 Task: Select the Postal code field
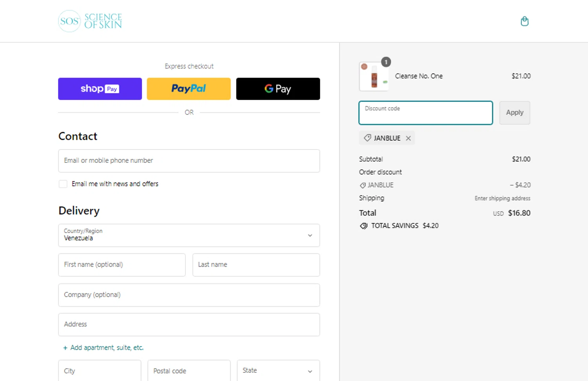(x=189, y=371)
